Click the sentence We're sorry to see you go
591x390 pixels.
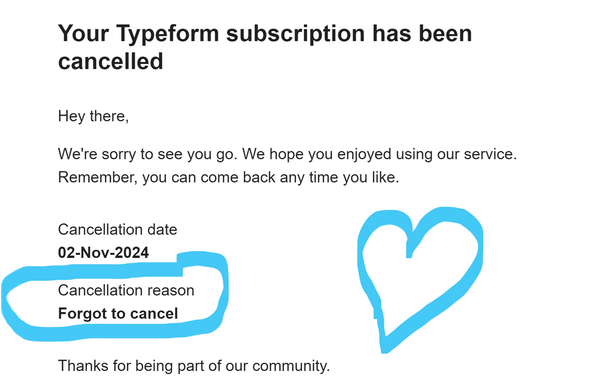(147, 154)
